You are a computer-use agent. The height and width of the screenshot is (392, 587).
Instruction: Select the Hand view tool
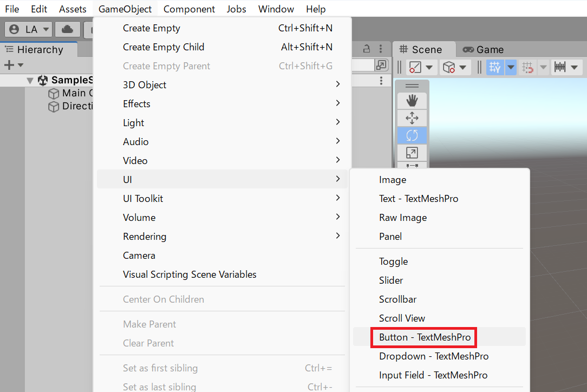click(x=412, y=100)
